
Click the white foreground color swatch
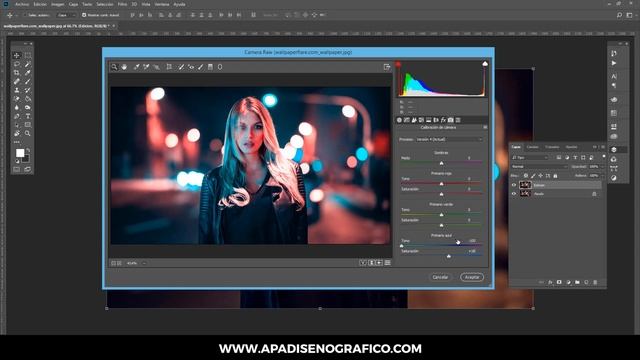click(x=20, y=153)
